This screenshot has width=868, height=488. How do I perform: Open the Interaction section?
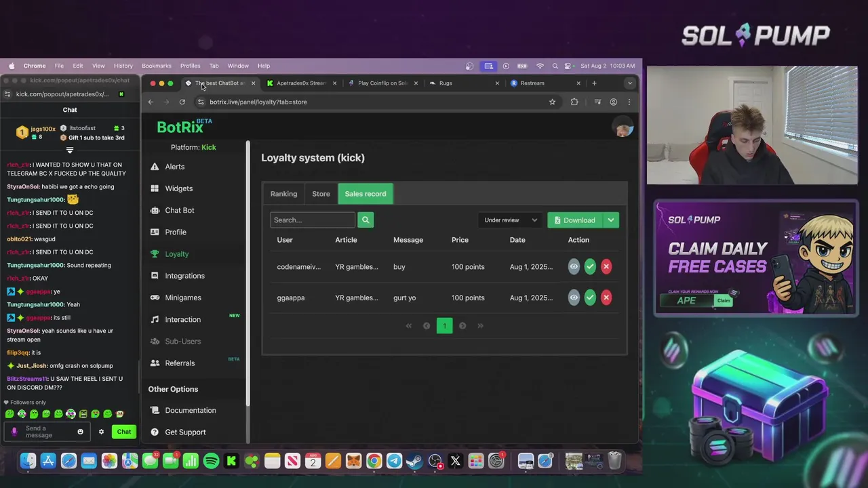[175, 319]
